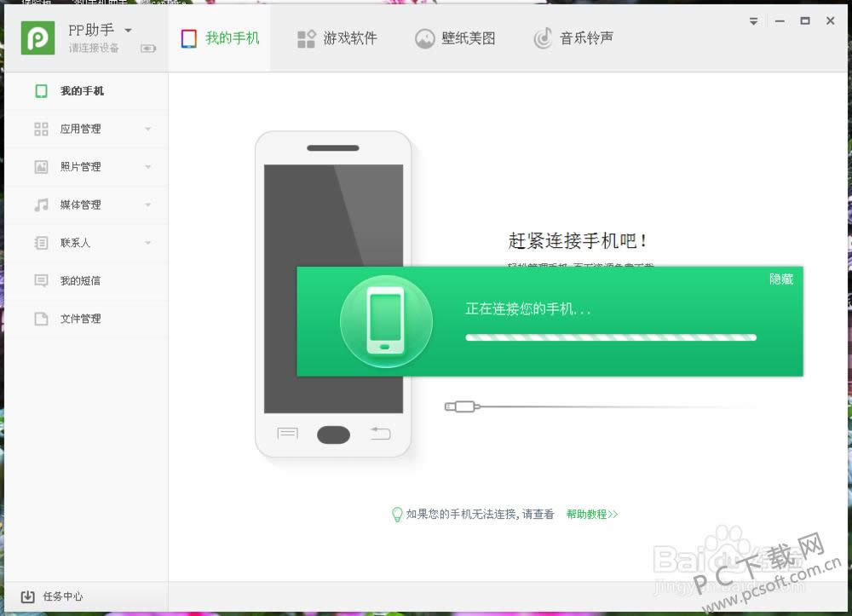Click the 照片管理 picture icon

(x=41, y=166)
